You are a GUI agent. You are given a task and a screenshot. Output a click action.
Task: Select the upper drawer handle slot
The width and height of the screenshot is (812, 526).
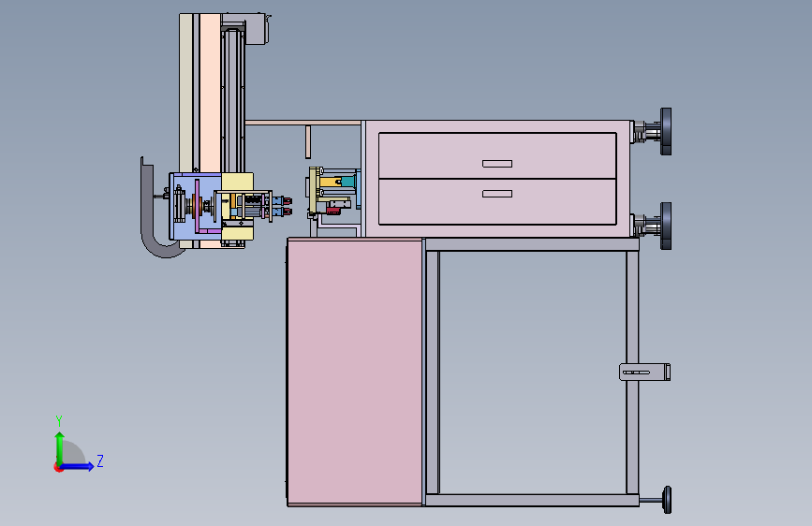(x=497, y=164)
